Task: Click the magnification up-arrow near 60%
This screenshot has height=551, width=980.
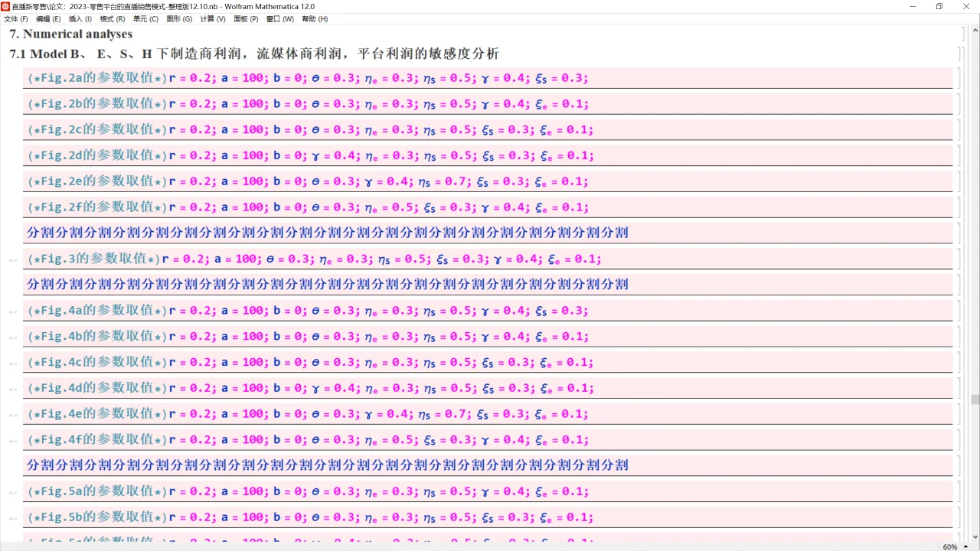Action: pos(967,546)
